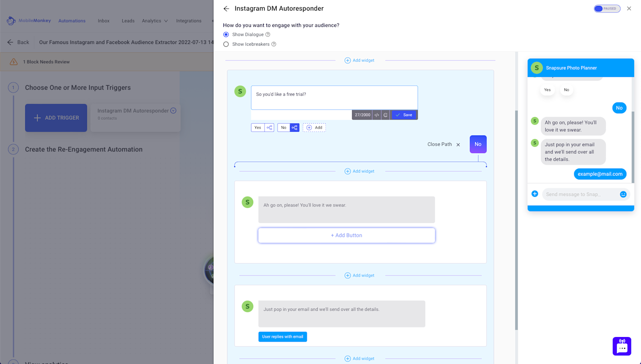Go back using the panel's left arrow

click(x=226, y=9)
